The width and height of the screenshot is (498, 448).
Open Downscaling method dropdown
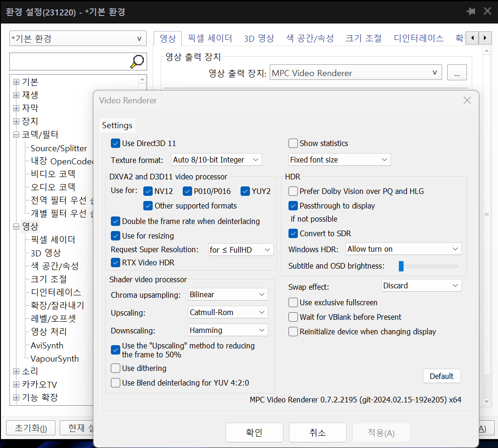click(228, 330)
